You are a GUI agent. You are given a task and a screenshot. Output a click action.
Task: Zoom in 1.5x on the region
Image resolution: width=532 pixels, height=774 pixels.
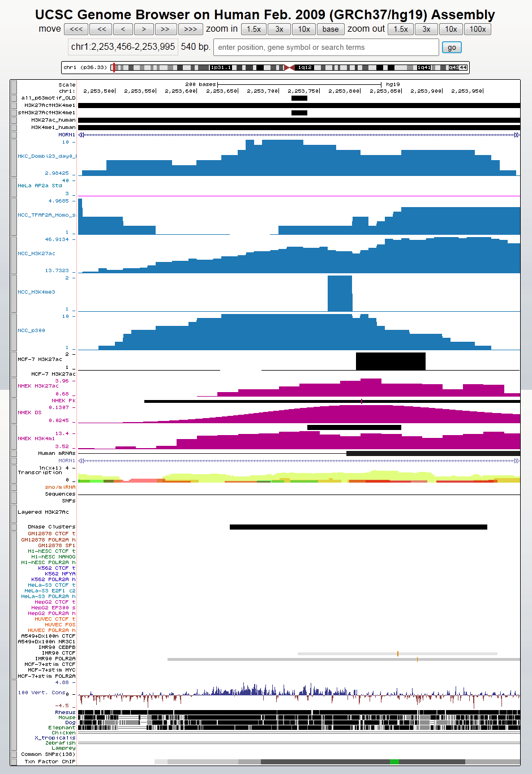(x=254, y=29)
